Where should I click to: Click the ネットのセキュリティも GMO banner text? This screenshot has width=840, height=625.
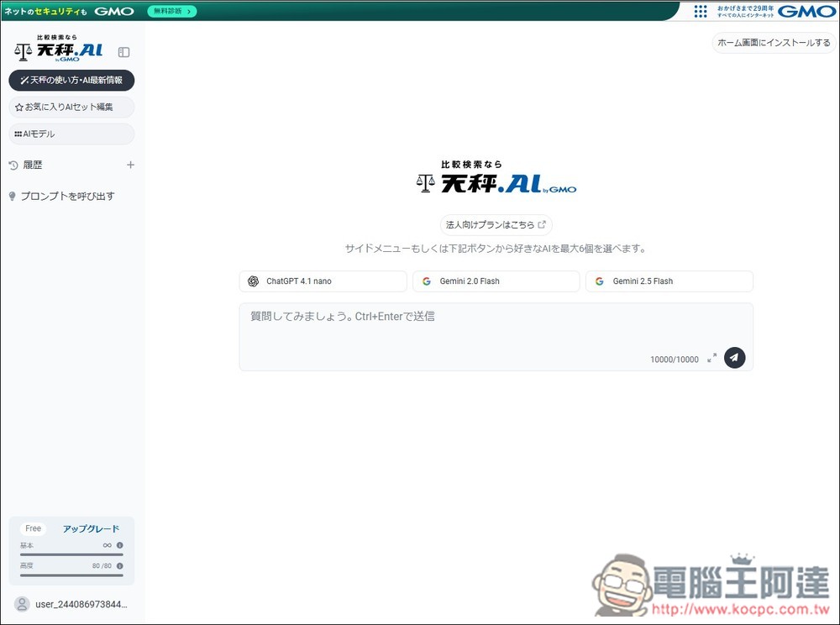click(x=69, y=11)
